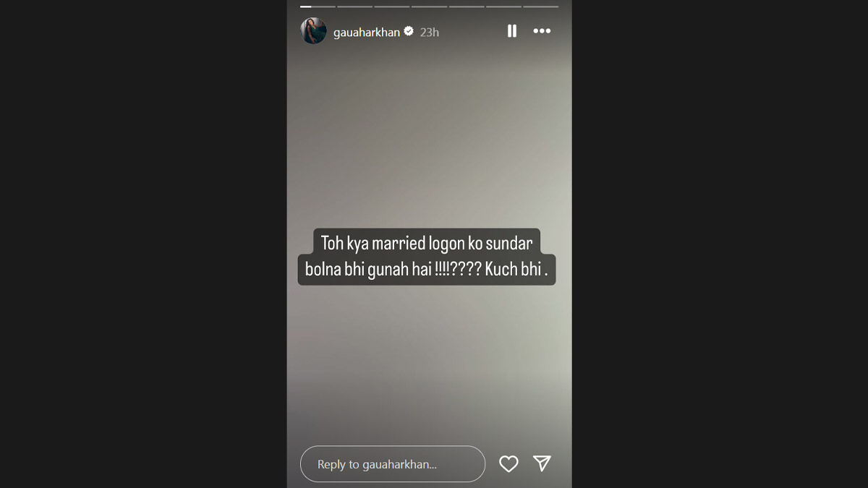Open gauaharkhan's profile picture
This screenshot has height=488, width=868.
(x=314, y=31)
